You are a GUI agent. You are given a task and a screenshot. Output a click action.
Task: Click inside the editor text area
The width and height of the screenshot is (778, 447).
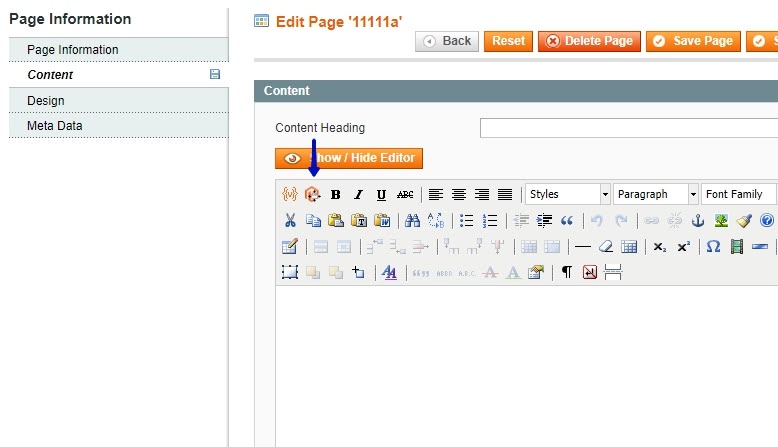coord(526,366)
